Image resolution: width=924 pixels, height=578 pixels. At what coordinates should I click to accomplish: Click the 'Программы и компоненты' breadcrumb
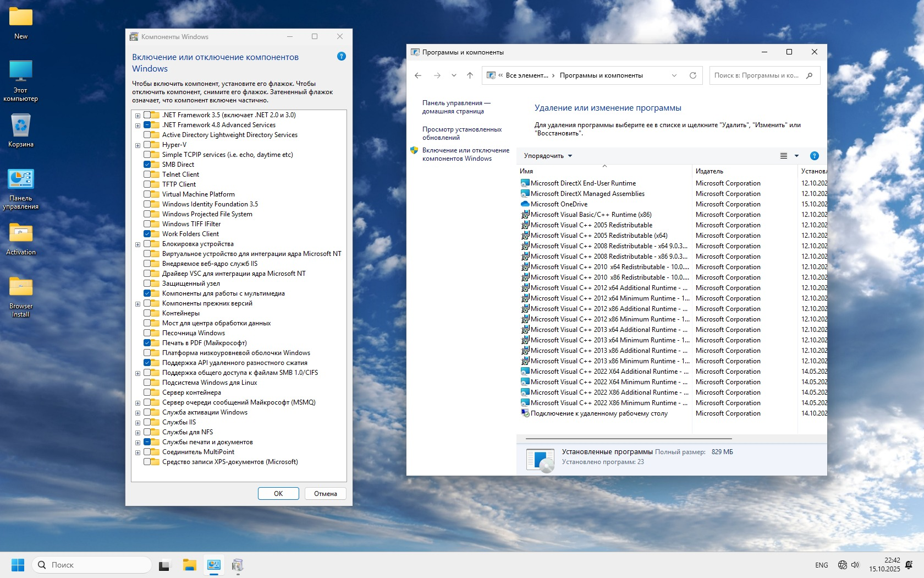[x=601, y=75]
